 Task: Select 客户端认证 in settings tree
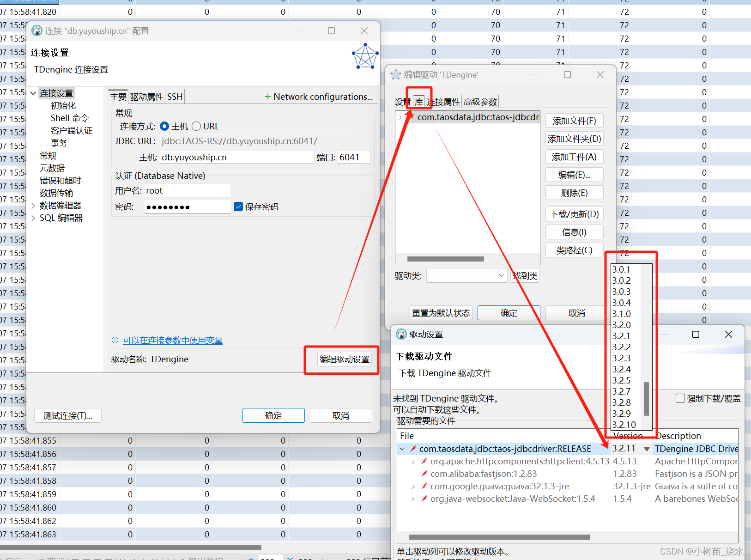(x=72, y=131)
